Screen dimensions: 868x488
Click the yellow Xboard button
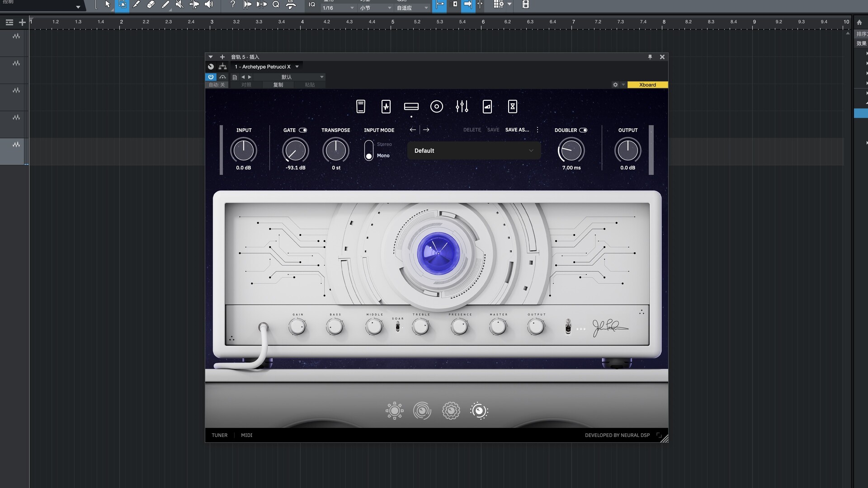[x=647, y=85]
